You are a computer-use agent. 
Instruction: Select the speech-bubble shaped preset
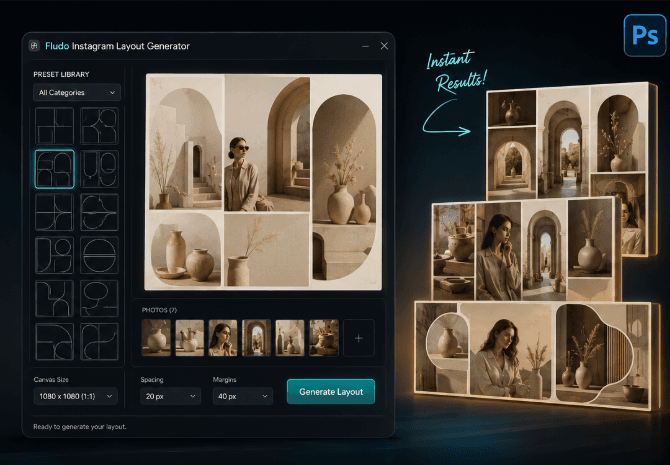99,298
